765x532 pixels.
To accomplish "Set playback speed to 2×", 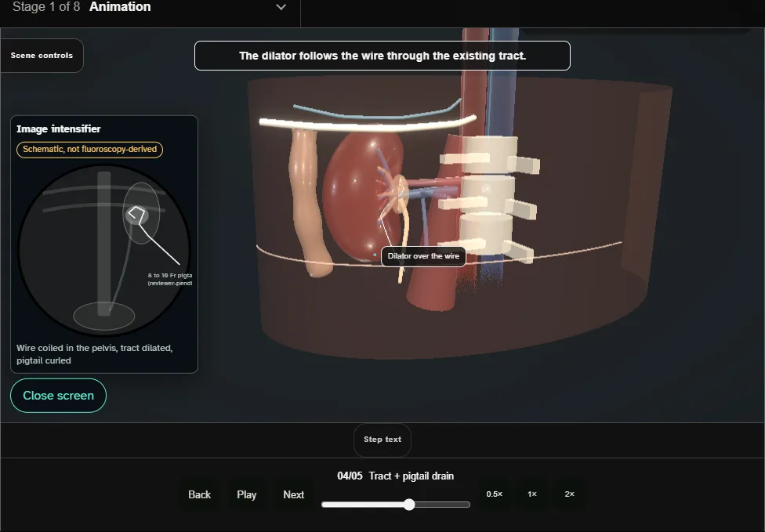I will (569, 494).
